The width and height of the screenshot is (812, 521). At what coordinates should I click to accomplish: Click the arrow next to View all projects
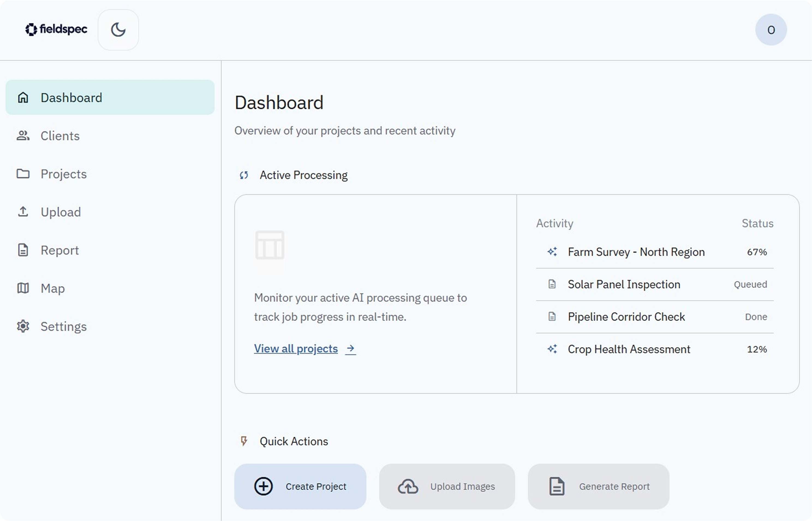(x=351, y=349)
